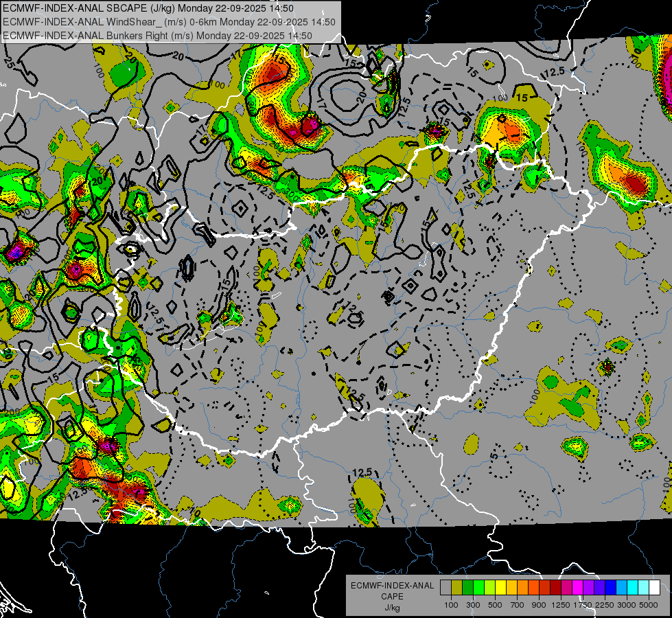Select the pure blue legend swatch right of 2250
Screen dimensions: 672x618
tap(610, 587)
